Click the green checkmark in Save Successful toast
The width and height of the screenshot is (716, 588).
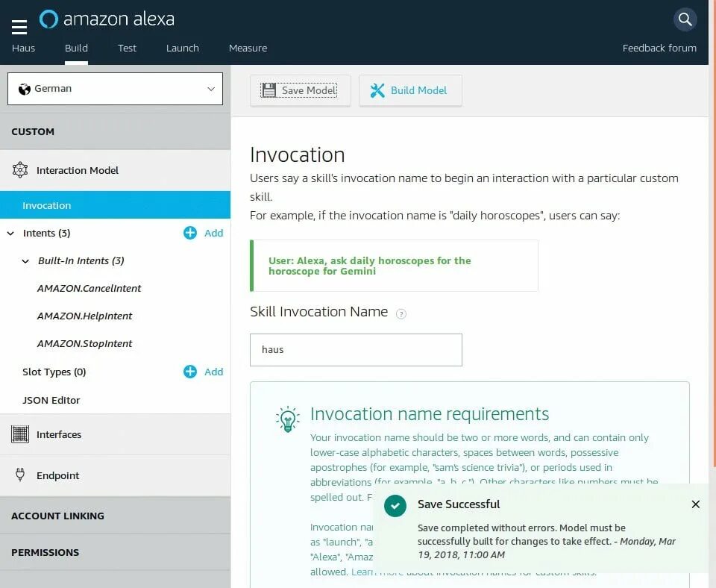point(395,506)
